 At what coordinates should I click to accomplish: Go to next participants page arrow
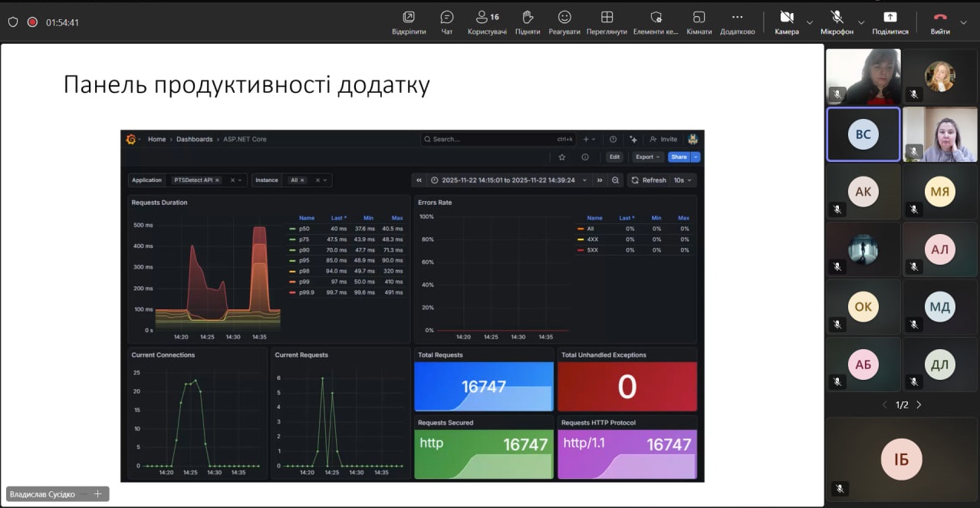(x=919, y=405)
